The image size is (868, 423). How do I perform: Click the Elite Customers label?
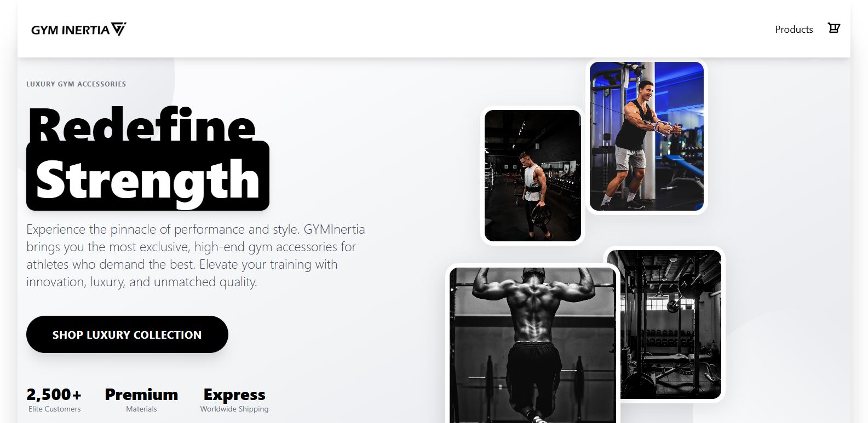point(54,409)
